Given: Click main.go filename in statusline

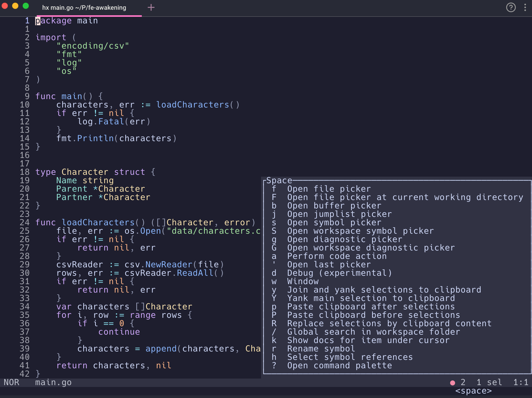Looking at the screenshot, I should coord(53,382).
